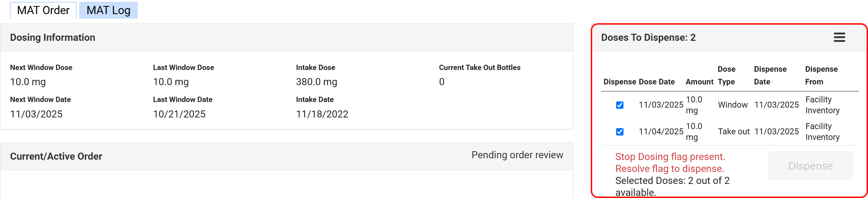Viewport: 868px width, 198px height.
Task: Click the Dispense From column header
Action: click(x=821, y=75)
